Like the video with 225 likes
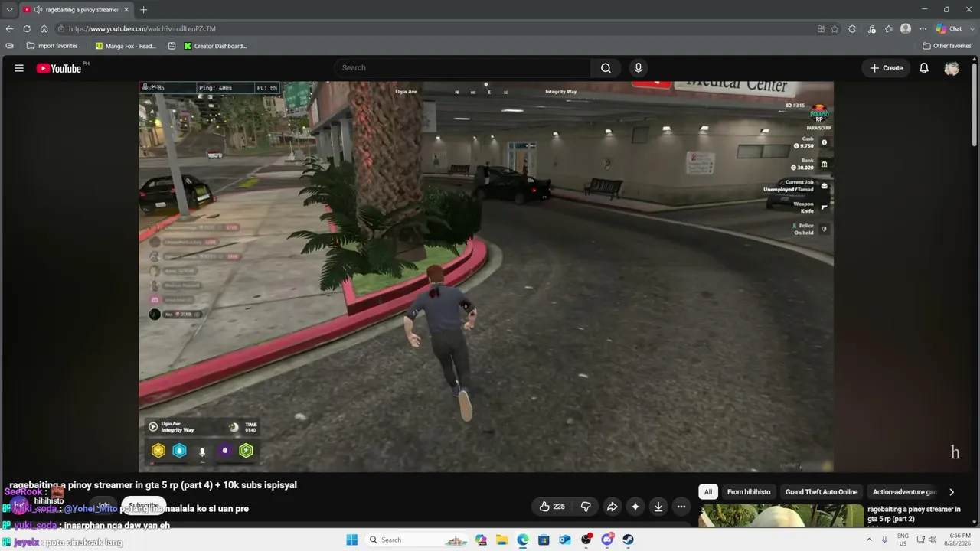The height and width of the screenshot is (551, 980). point(552,507)
